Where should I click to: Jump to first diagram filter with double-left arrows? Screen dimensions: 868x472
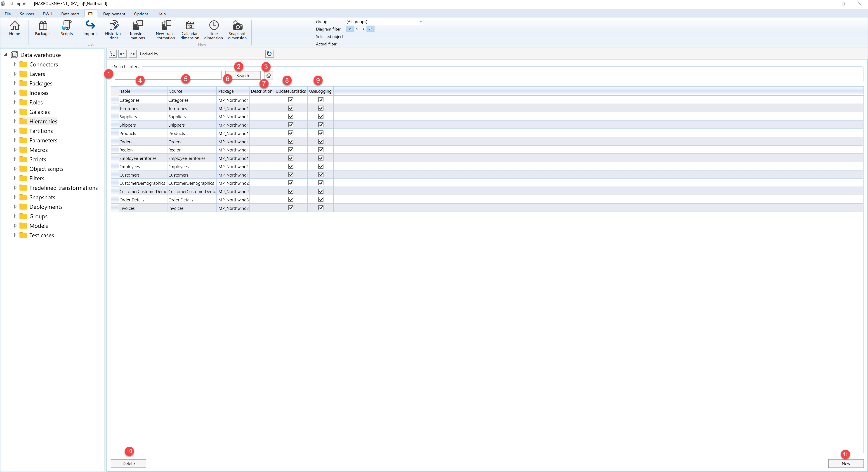point(350,29)
